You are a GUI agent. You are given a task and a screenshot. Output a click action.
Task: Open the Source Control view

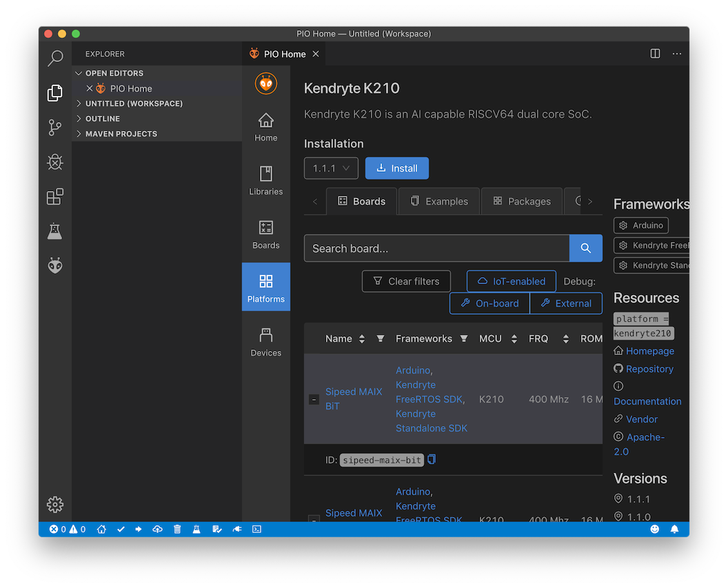(x=55, y=128)
